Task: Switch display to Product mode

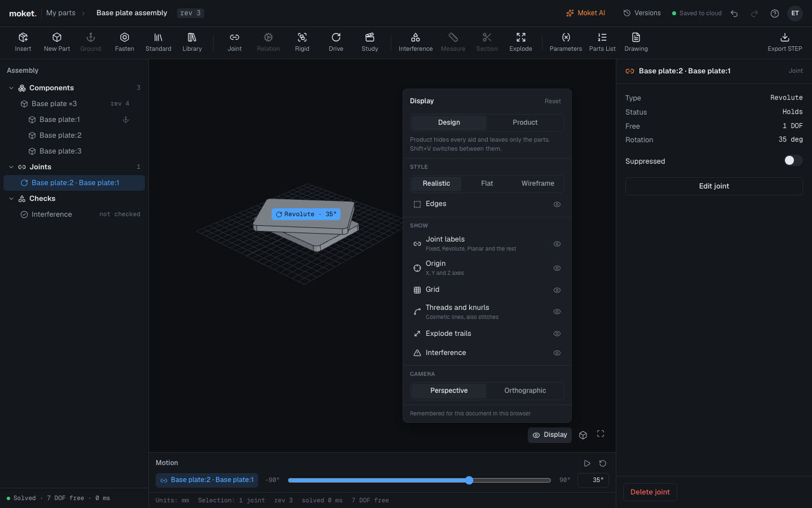Action: pyautogui.click(x=525, y=122)
